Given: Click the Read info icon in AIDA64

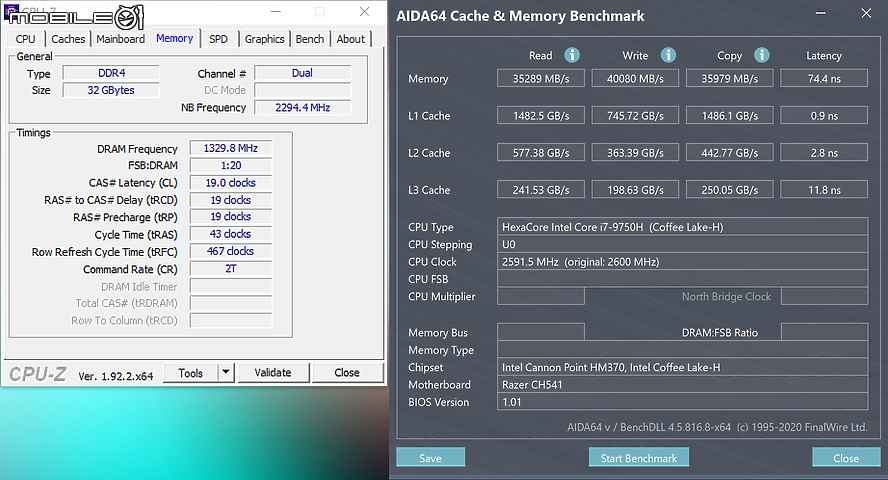Looking at the screenshot, I should coord(572,55).
